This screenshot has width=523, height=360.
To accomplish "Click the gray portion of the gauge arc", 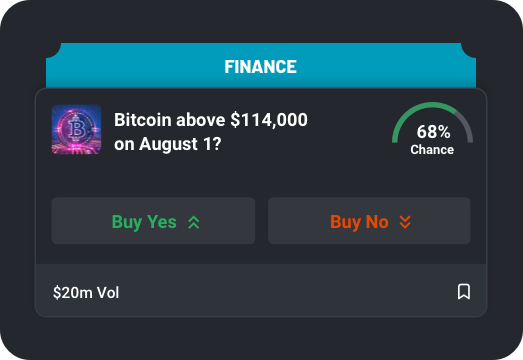I will point(466,125).
